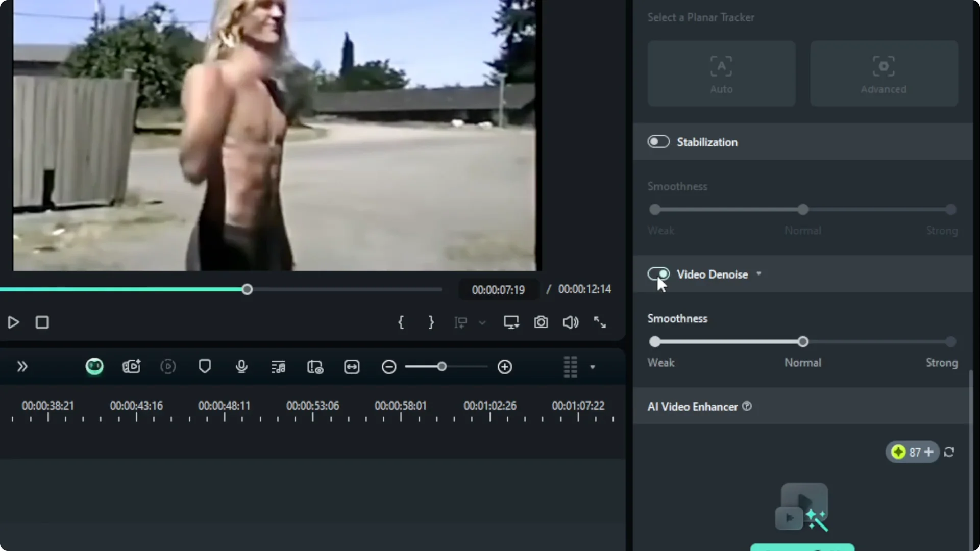Take a snapshot of the current frame
980x551 pixels.
[x=541, y=322]
